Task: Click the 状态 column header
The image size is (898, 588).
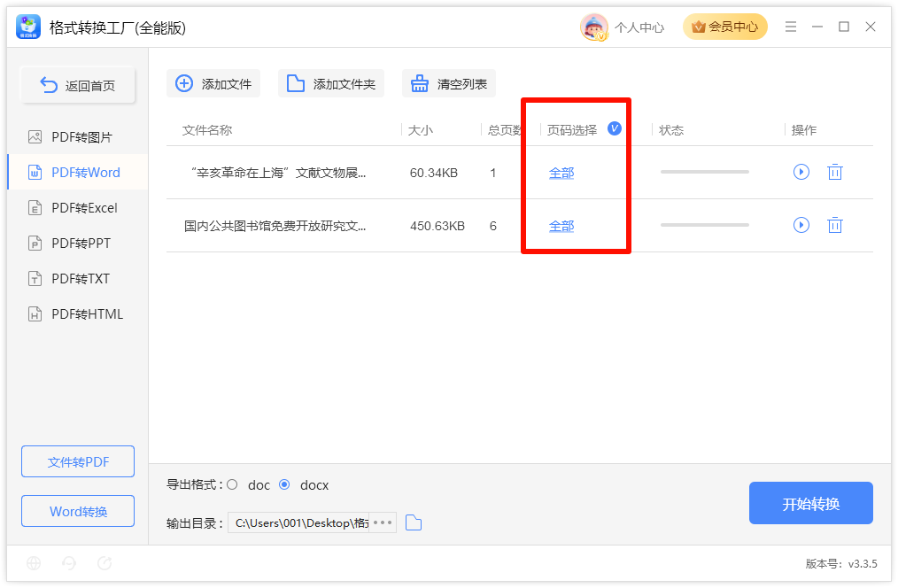Action: pos(671,130)
